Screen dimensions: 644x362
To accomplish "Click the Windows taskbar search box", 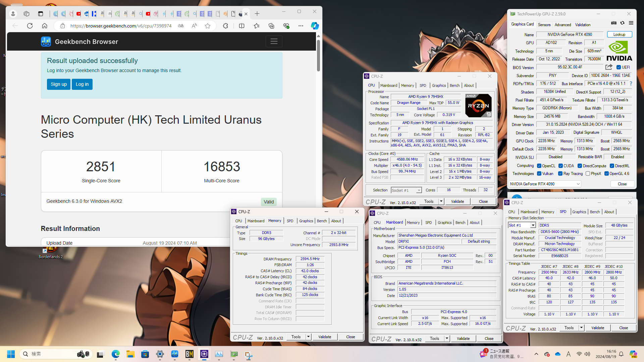I will point(55,354).
